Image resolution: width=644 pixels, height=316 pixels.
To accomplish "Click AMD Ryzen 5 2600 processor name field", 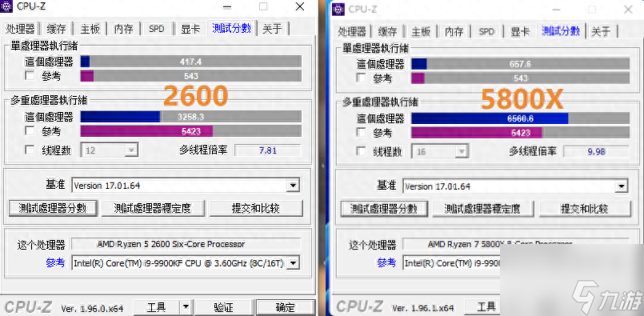I will click(186, 244).
